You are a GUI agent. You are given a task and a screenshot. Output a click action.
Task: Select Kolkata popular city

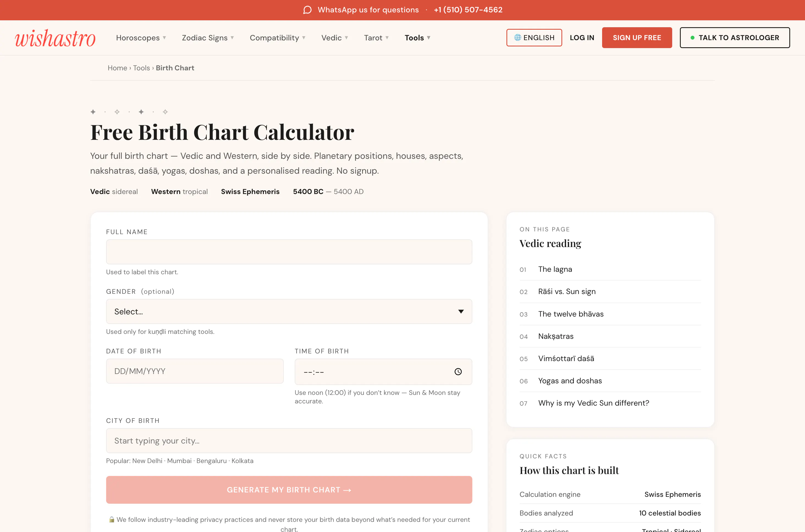(242, 461)
